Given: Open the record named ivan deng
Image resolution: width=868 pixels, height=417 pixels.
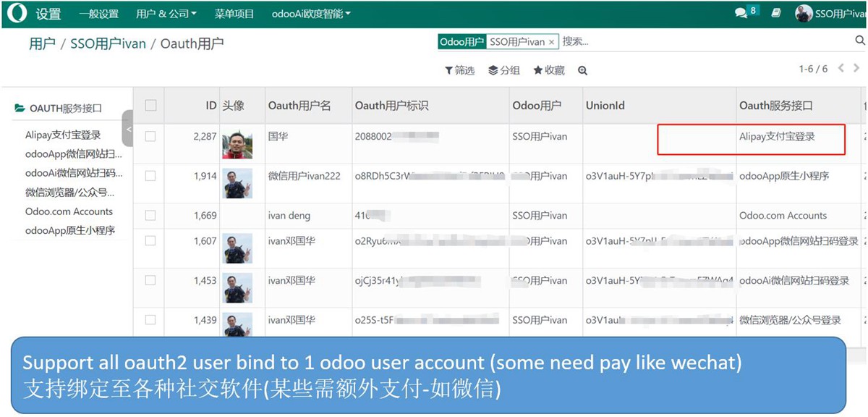Looking at the screenshot, I should (288, 215).
